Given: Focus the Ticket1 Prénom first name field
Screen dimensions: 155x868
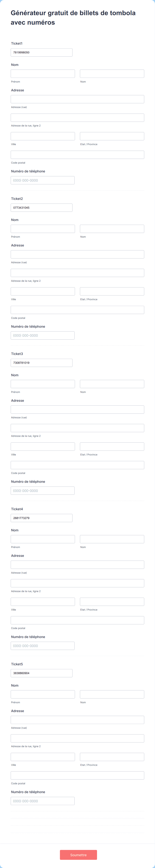Looking at the screenshot, I should click(x=43, y=73).
